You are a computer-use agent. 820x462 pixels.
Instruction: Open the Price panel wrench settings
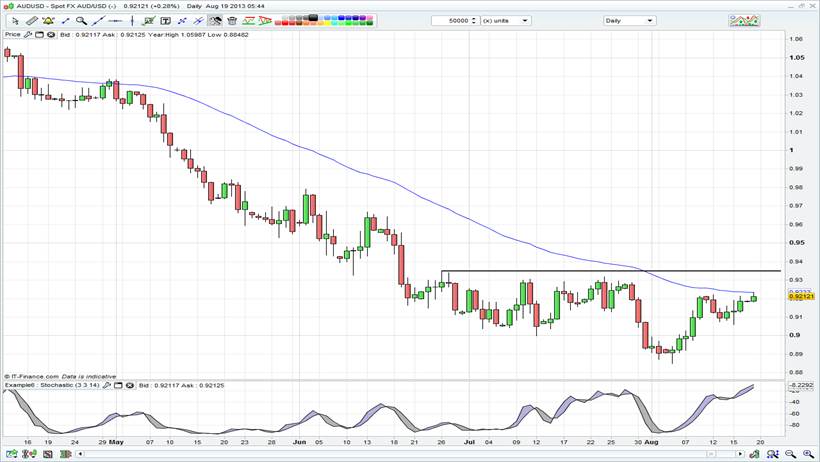(x=29, y=34)
